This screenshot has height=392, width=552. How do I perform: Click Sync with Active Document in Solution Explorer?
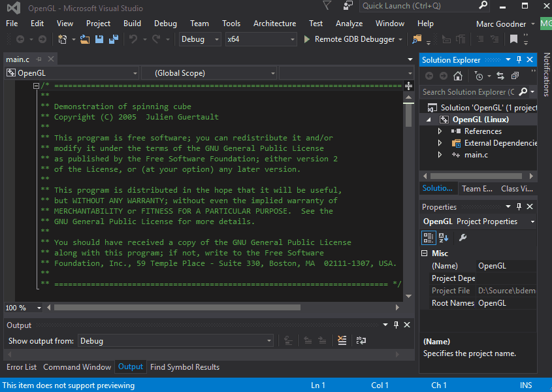coord(500,76)
